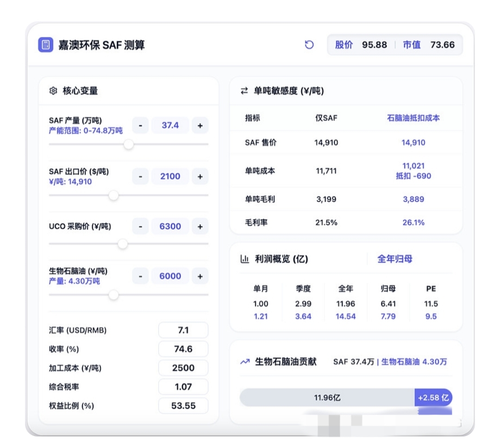This screenshot has width=500, height=448.
Task: Click the SAF 产量 slider handle
Action: (129, 144)
